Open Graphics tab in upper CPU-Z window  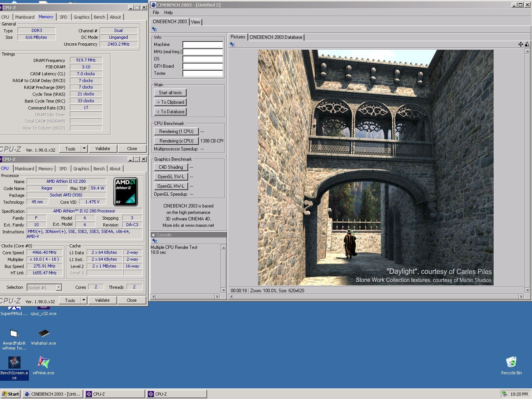pos(82,17)
